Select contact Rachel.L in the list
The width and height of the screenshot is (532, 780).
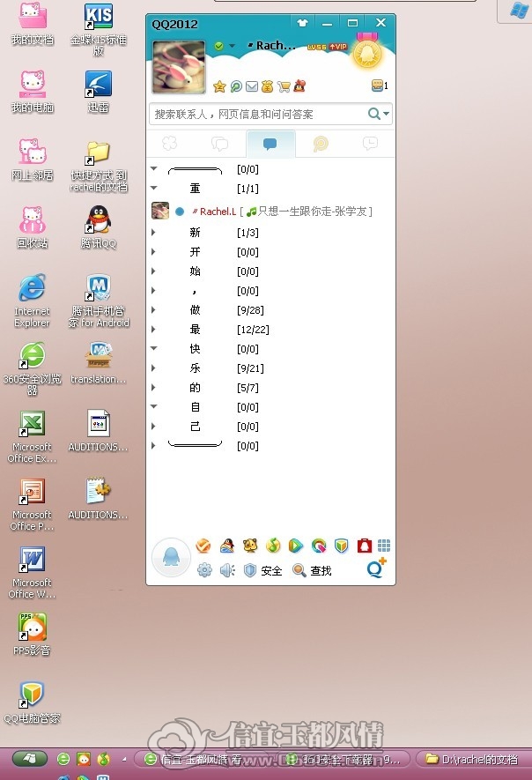point(270,211)
